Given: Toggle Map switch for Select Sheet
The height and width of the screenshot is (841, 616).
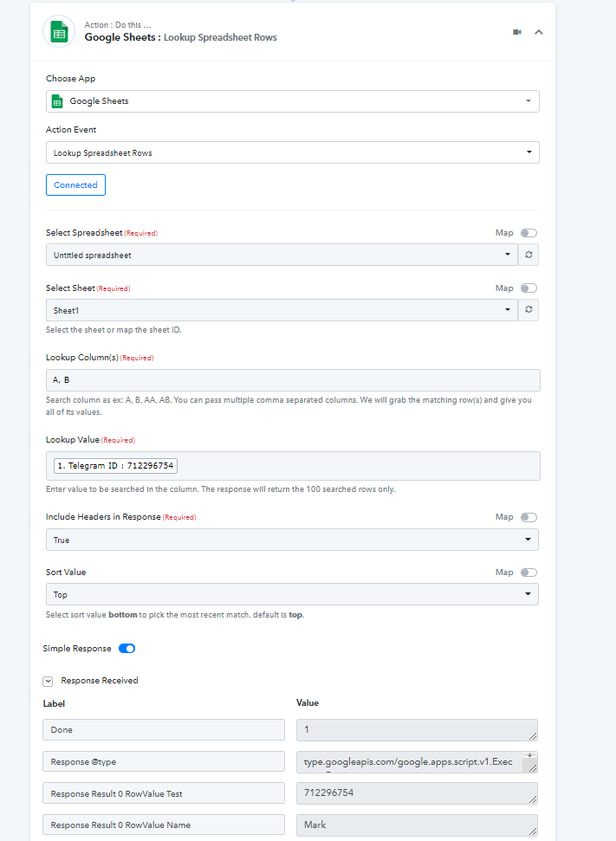Looking at the screenshot, I should pos(528,288).
